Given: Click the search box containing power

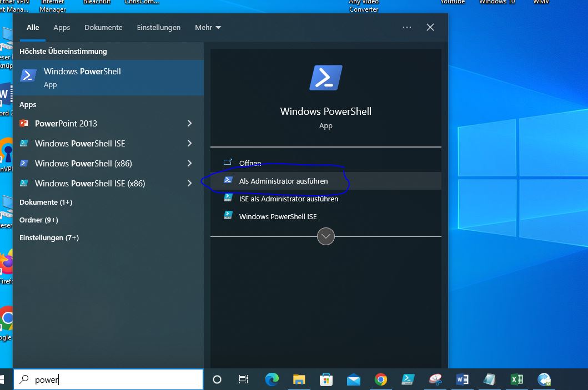Looking at the screenshot, I should click(109, 379).
